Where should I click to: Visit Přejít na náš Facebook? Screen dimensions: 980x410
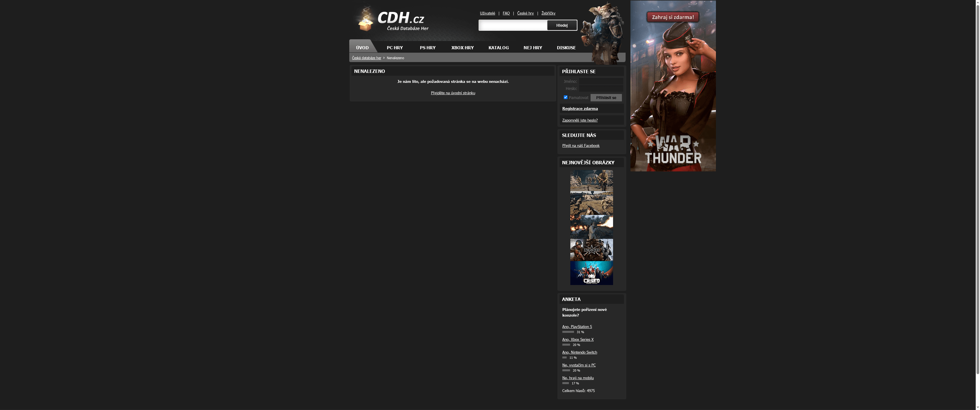[581, 145]
